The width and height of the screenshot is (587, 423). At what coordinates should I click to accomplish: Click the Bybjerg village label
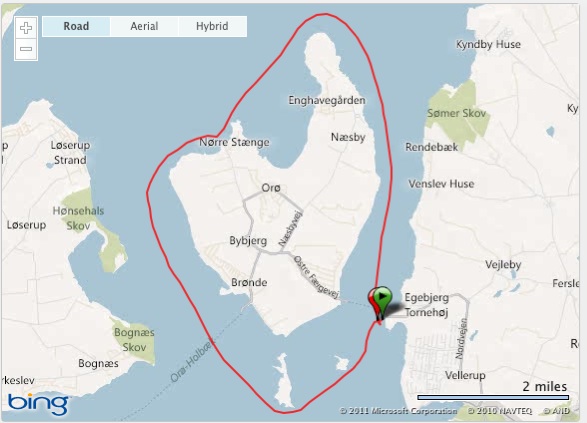(248, 241)
